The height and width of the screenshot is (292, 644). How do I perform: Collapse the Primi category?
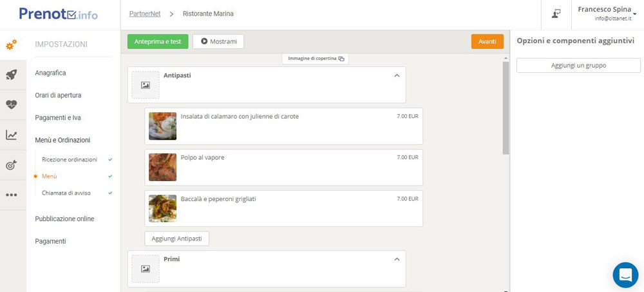point(397,260)
